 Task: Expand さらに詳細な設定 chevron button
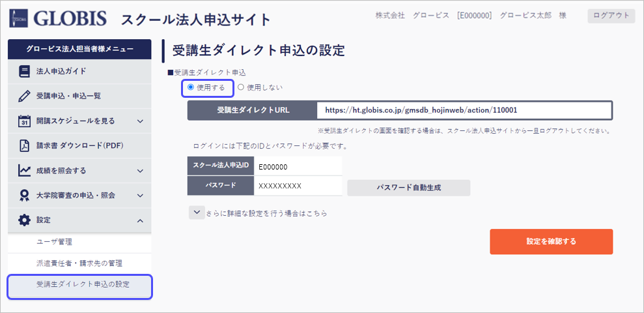196,212
